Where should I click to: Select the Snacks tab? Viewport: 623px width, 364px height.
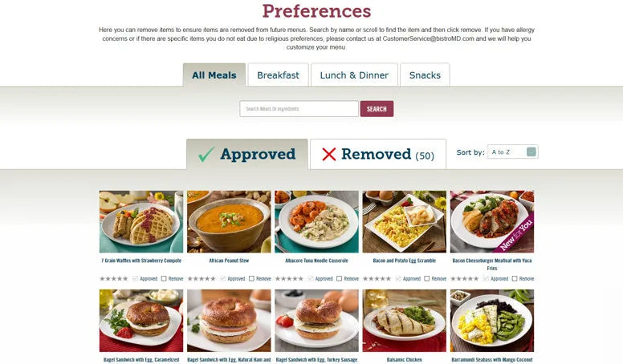425,75
